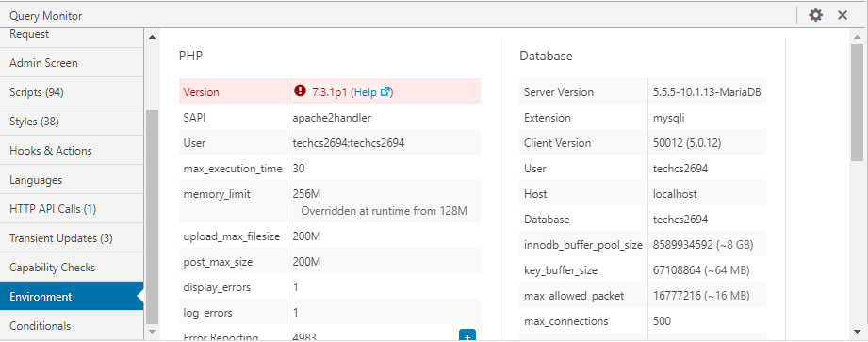Select PHP user techcs2694:techcs2694
Viewport: 868px width, 342px height.
coord(349,143)
